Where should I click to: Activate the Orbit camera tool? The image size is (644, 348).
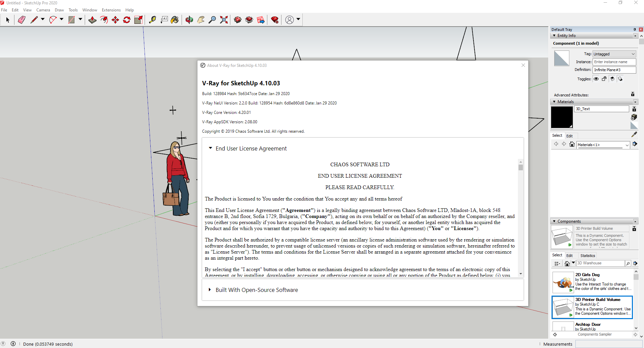pos(189,20)
